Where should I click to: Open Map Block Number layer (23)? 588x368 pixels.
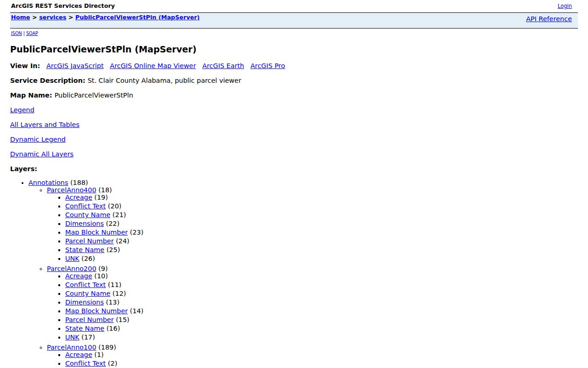[x=96, y=232]
